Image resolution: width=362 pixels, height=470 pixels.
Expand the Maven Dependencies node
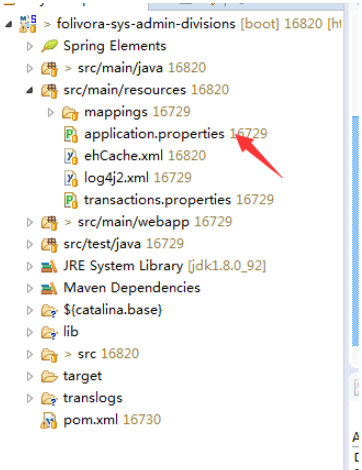(30, 288)
